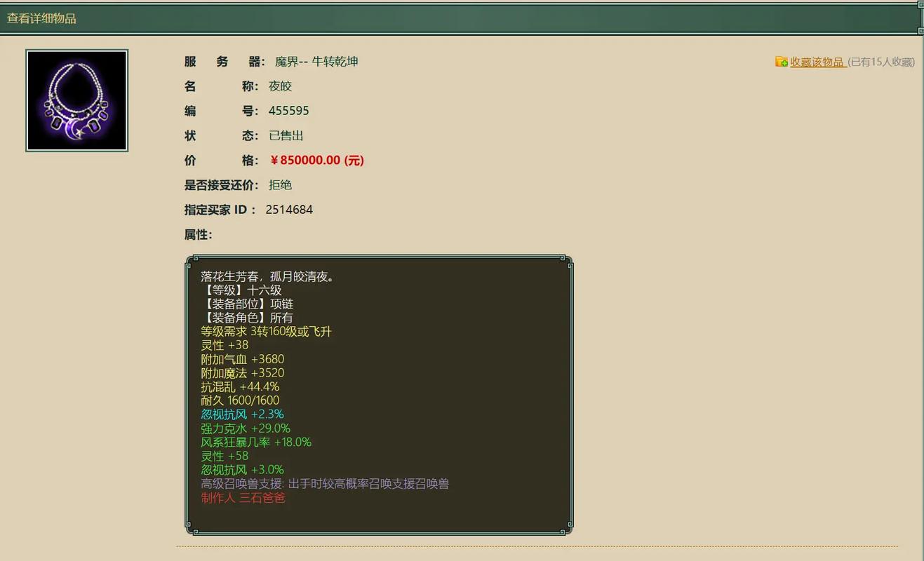
Task: Click the 已售出 status text
Action: [x=286, y=135]
